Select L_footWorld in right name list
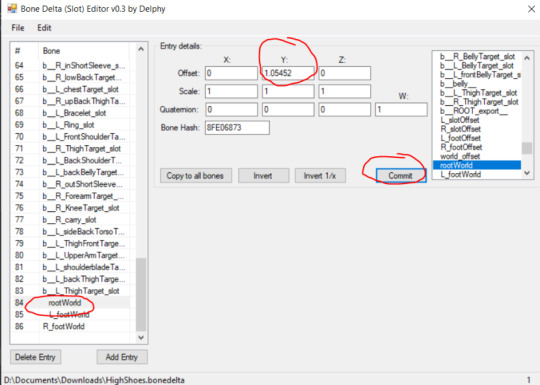This screenshot has width=540, height=385. coord(477,174)
